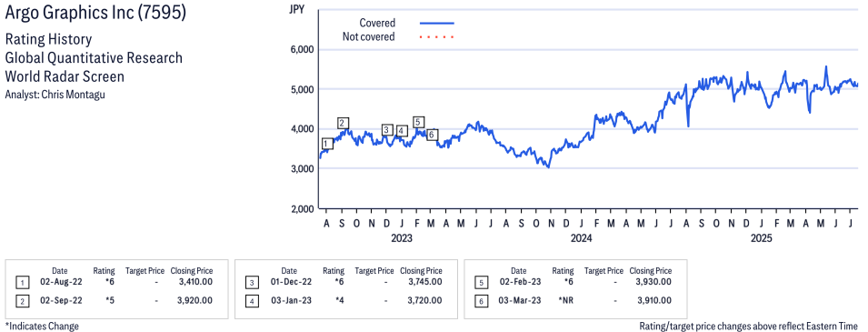The height and width of the screenshot is (332, 868).
Task: Click table row box numbered 1
Action: click(22, 283)
